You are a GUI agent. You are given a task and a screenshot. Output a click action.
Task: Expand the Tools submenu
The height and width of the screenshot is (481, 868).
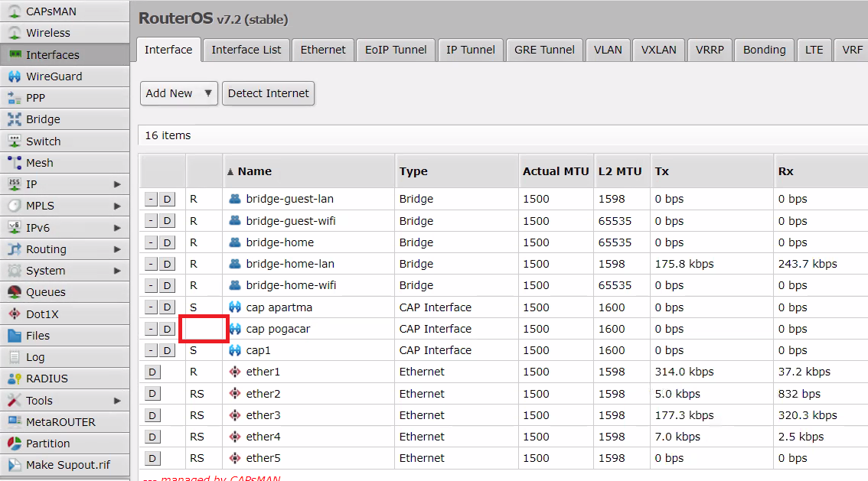coord(117,400)
